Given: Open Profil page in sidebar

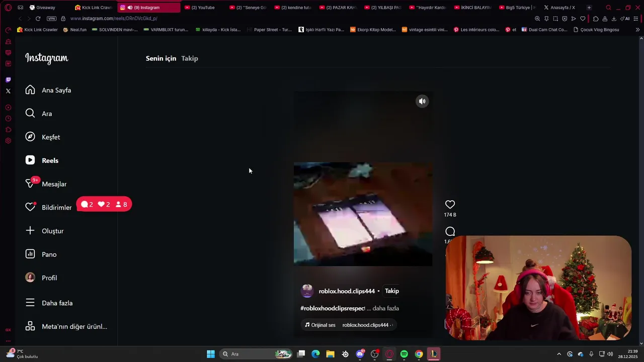Looking at the screenshot, I should point(41,278).
